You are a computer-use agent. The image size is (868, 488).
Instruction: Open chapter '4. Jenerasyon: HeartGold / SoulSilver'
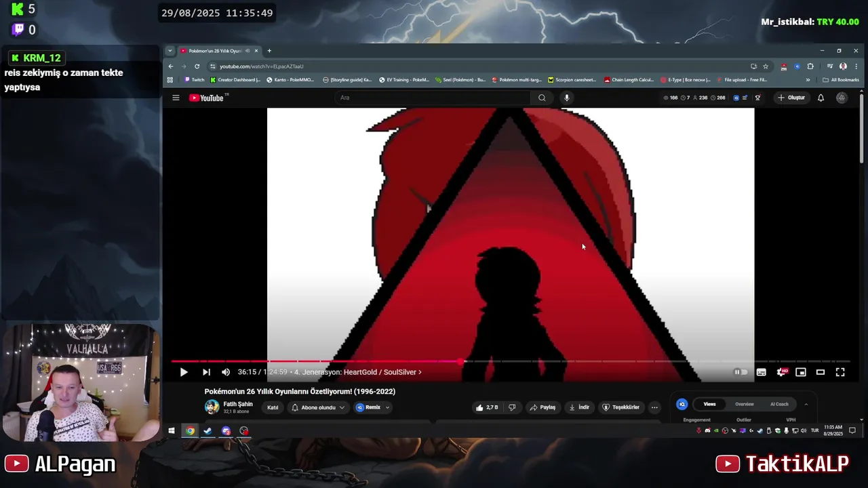click(x=357, y=372)
